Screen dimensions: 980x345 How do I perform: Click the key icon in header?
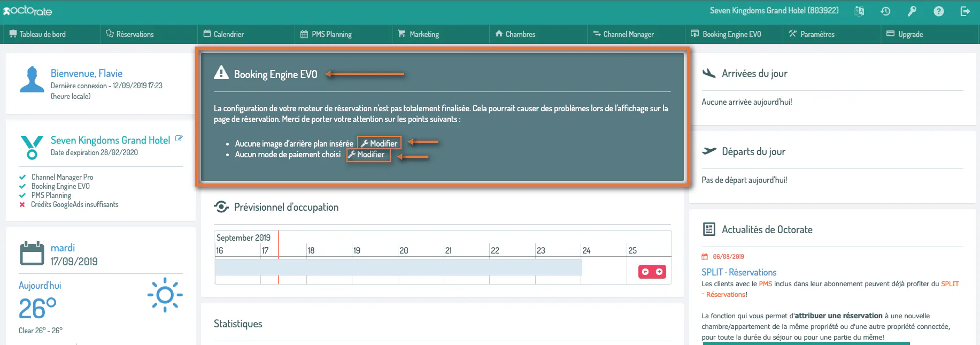click(x=912, y=11)
